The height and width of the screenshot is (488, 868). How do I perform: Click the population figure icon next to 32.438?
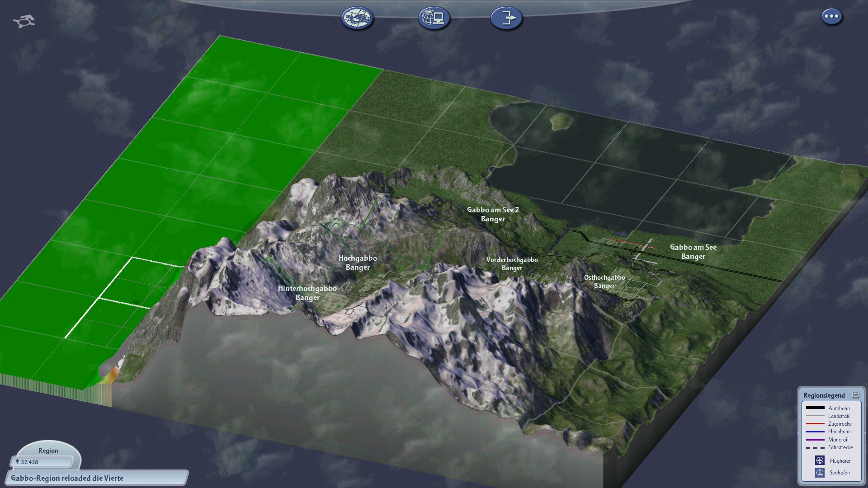pyautogui.click(x=17, y=462)
